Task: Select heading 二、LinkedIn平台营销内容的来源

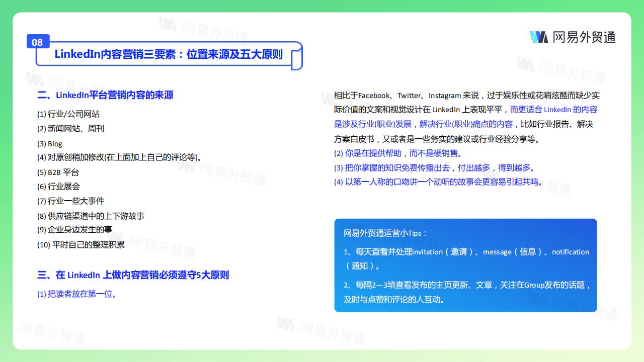Action: coord(106,95)
